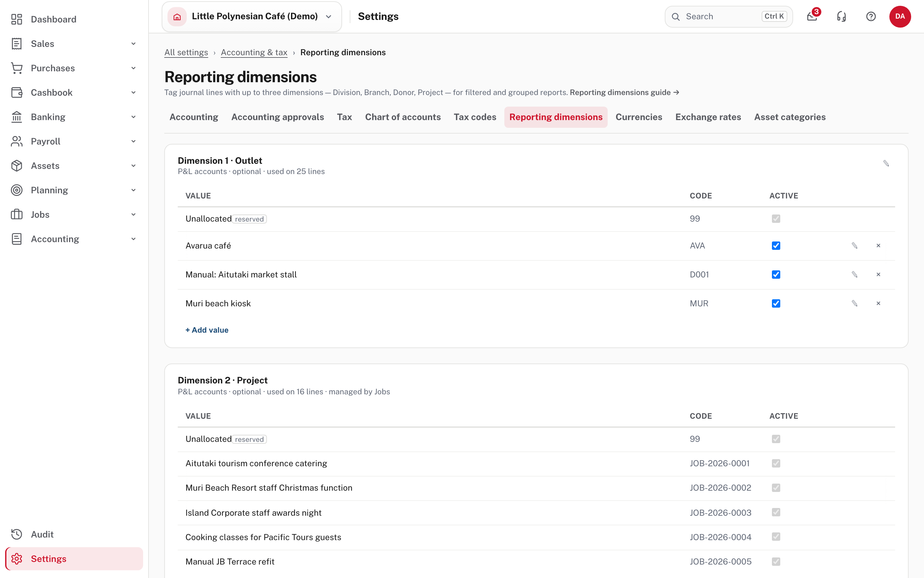Open the DA user avatar menu
This screenshot has height=578, width=924.
coord(900,16)
